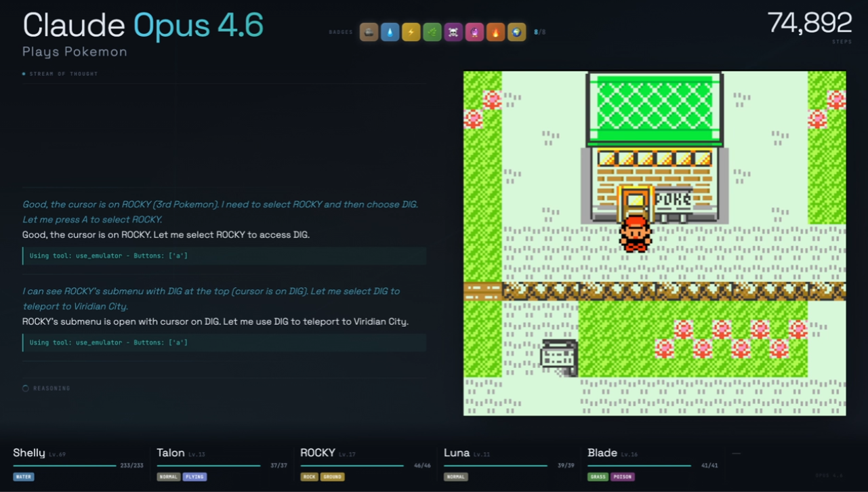
Task: Click the Plays Pokemon subtitle
Action: click(75, 52)
